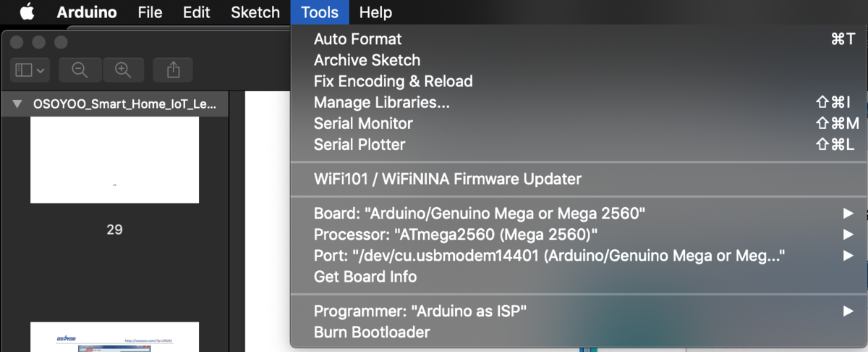
Task: Open the Programmer submenu
Action: click(x=420, y=311)
